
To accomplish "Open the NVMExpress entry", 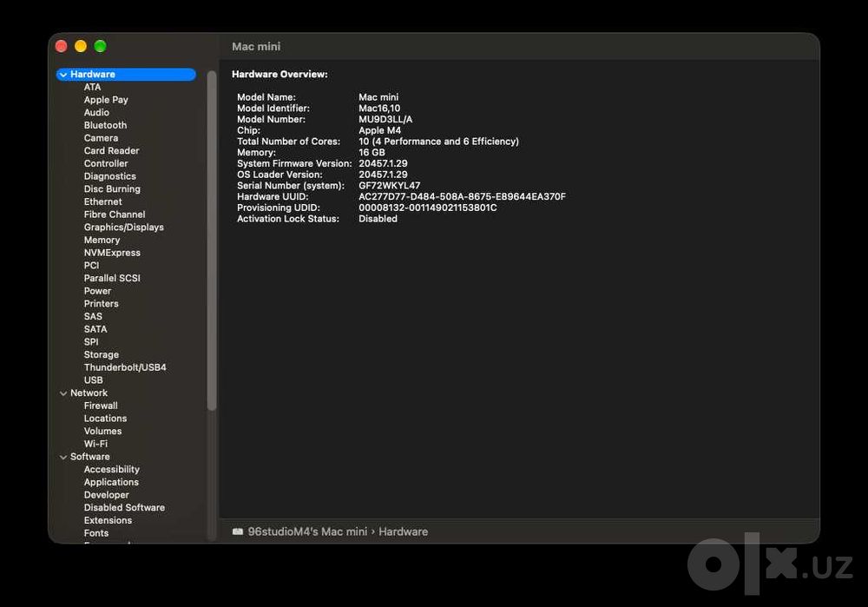I will (112, 253).
